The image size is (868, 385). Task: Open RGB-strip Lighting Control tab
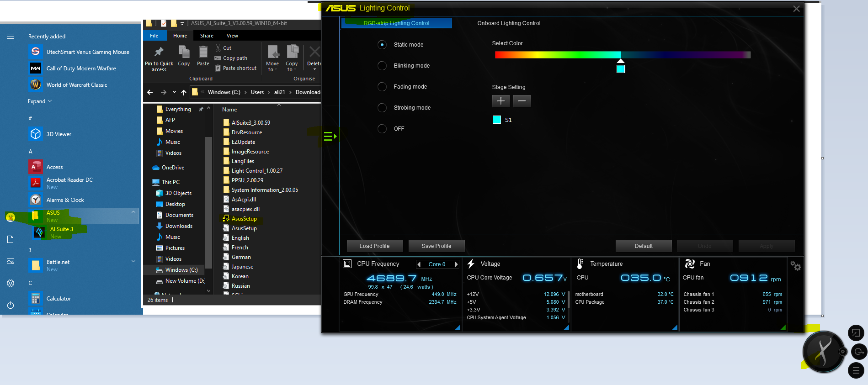(x=396, y=23)
